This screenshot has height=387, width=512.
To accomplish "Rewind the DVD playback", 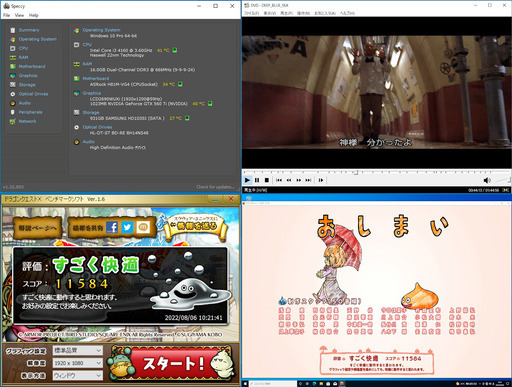I will pyautogui.click(x=289, y=180).
